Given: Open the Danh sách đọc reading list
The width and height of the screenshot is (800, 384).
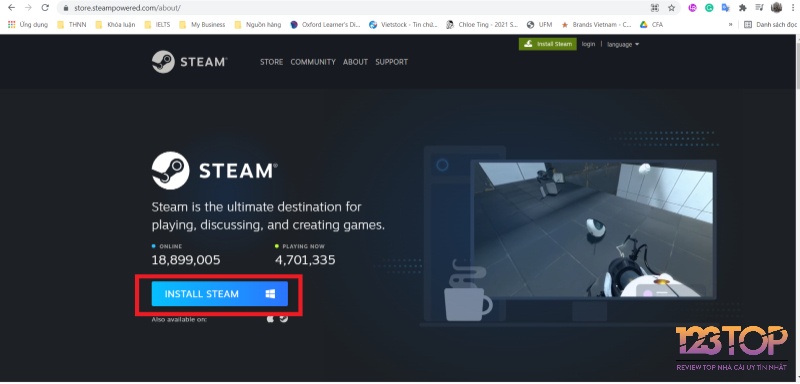Looking at the screenshot, I should pos(770,24).
